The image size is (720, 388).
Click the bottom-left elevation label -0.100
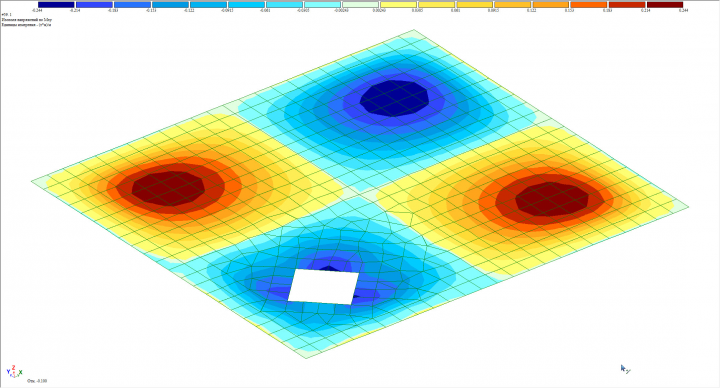37,381
